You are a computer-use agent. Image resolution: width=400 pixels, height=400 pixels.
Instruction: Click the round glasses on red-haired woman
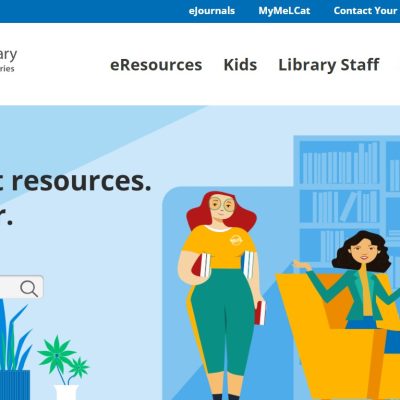tap(222, 204)
